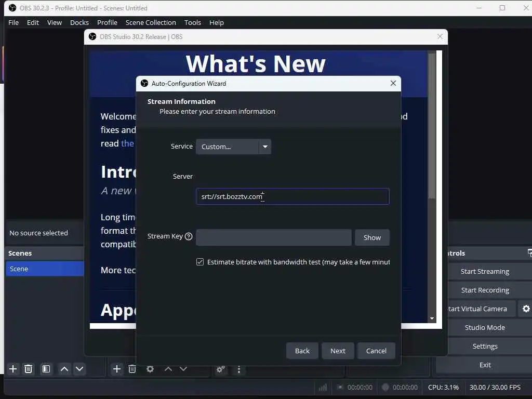Viewport: 532px width, 399px height.
Task: Click recording status icon in status bar
Action: tap(385, 387)
